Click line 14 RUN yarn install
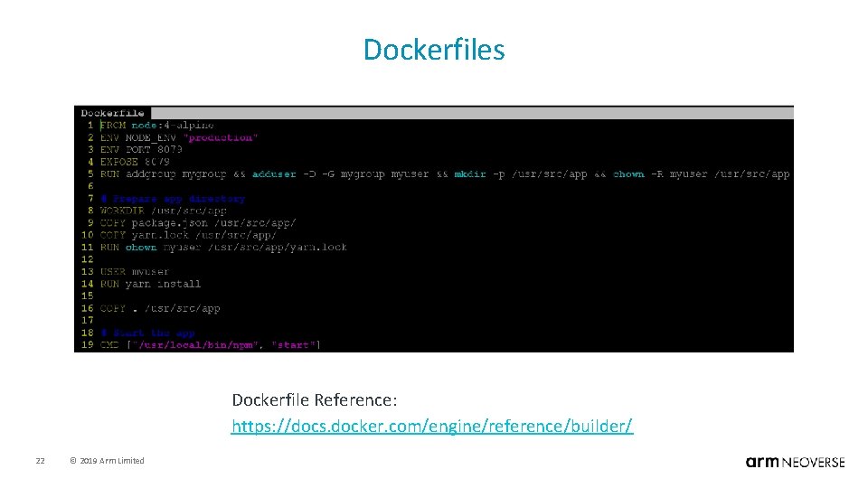Image resolution: width=868 pixels, height=488 pixels. pos(150,284)
